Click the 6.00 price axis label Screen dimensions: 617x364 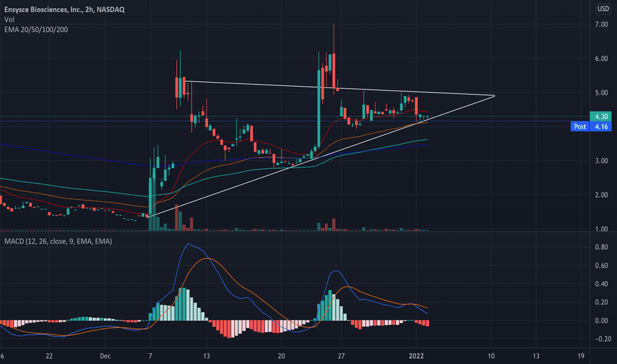[x=601, y=59]
